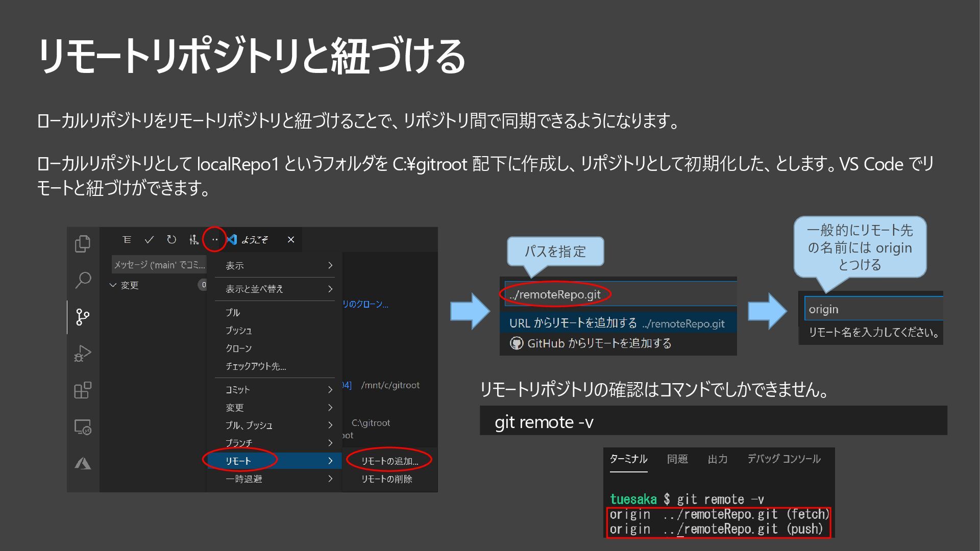Screen dimensions: 980x551
Task: Open the リモート menu entry
Action: coord(276,461)
